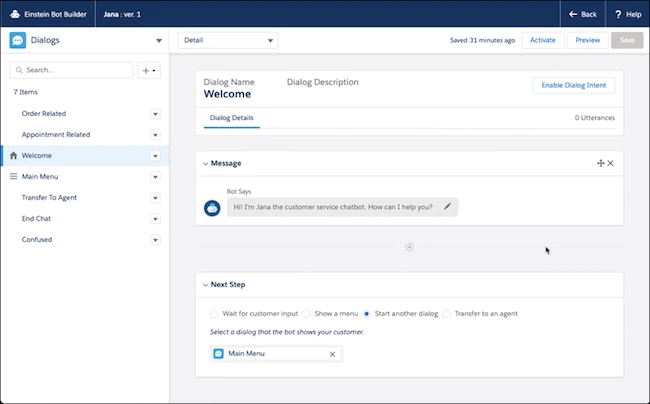Collapse the Message section chevron

coord(205,164)
